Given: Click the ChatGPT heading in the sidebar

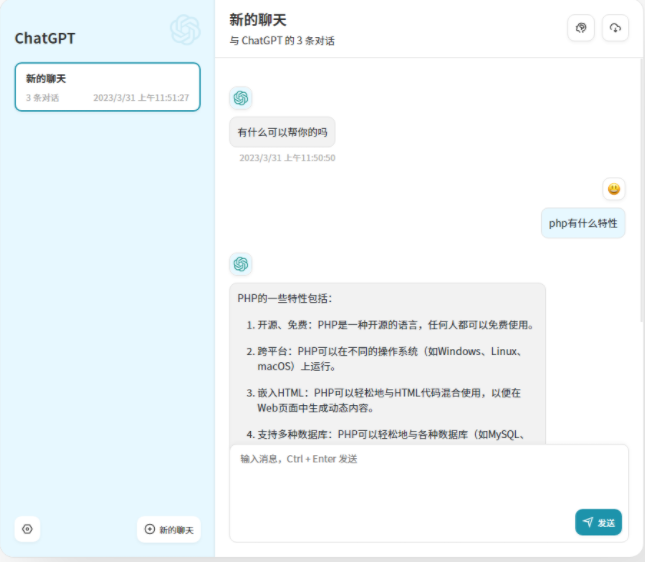Looking at the screenshot, I should [x=45, y=39].
